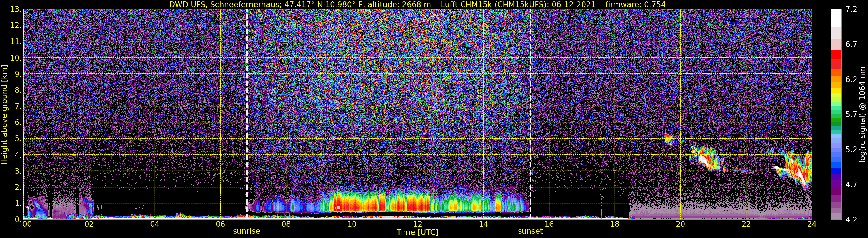The width and height of the screenshot is (868, 238).
Task: Click the '08' time axis tick label
Action: click(x=286, y=224)
